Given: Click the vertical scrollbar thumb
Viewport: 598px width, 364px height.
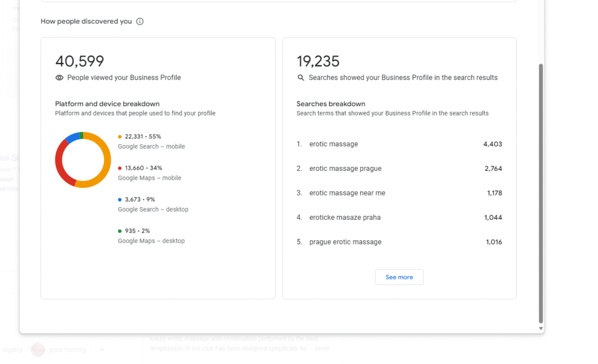Looking at the screenshot, I should [540, 194].
